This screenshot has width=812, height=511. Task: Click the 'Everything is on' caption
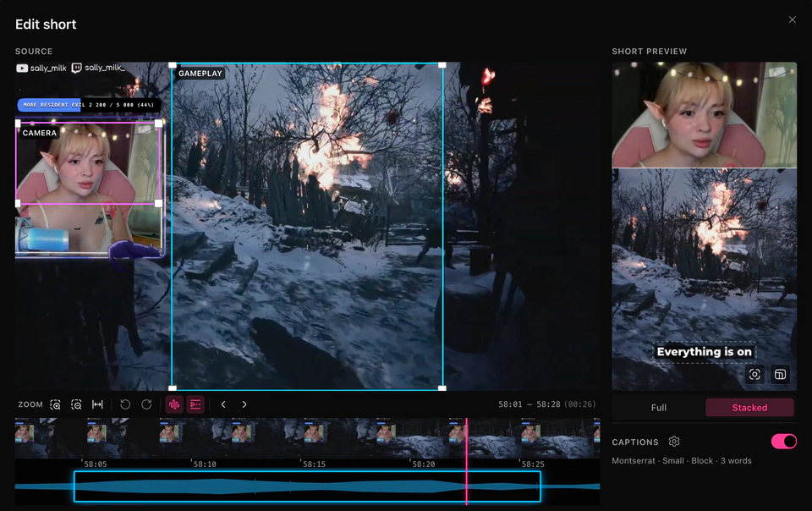pos(705,352)
